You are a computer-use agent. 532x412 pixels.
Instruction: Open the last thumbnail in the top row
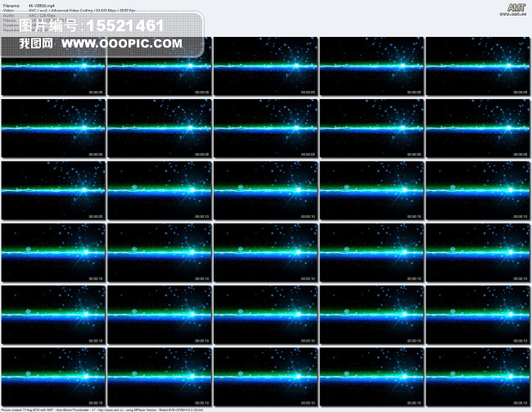[x=478, y=66]
